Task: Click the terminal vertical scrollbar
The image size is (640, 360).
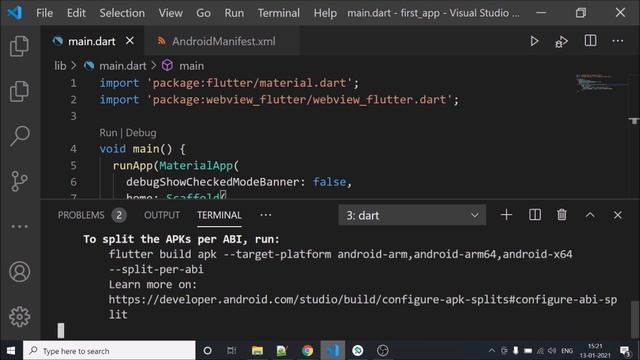Action: pos(634,320)
